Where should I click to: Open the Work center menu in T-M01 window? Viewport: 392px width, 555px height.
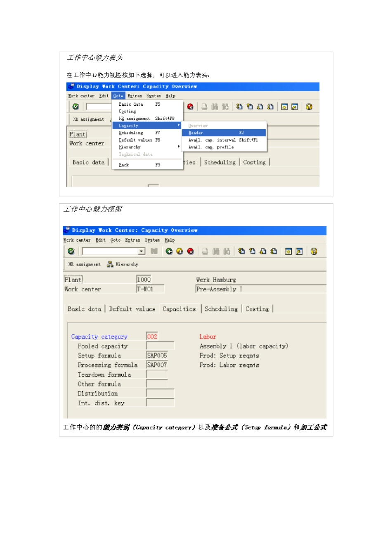tap(77, 240)
